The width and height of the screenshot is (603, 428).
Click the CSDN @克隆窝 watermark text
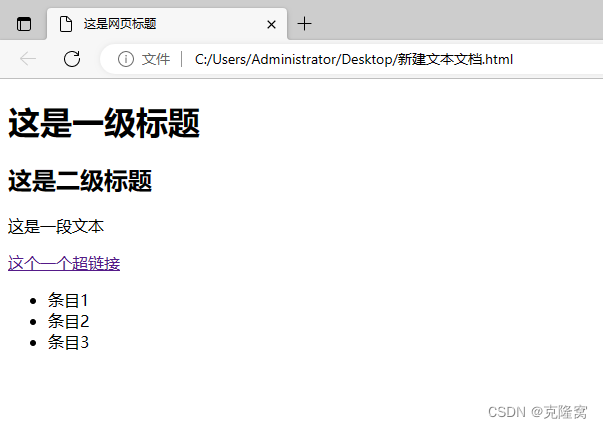coord(538,412)
